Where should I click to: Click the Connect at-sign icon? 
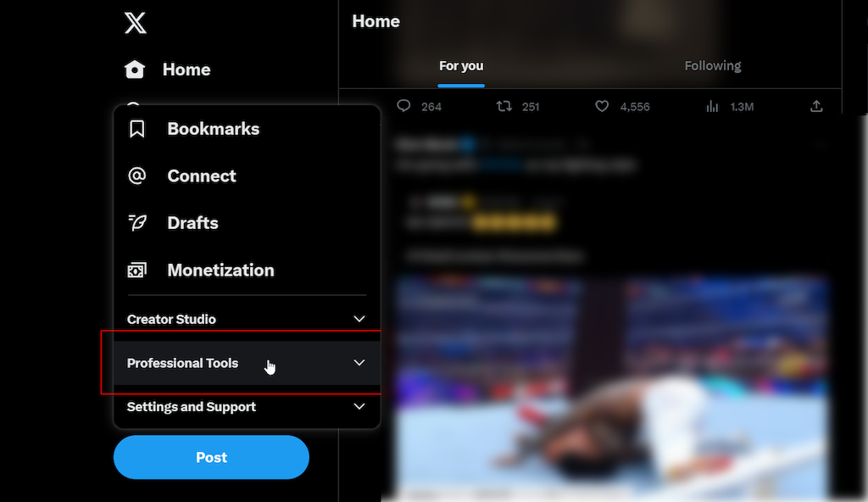(x=136, y=176)
